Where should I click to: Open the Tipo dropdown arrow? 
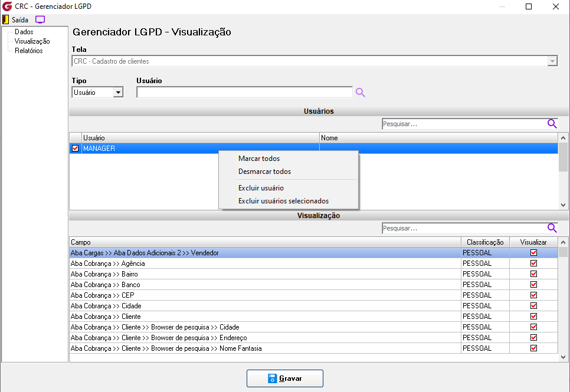click(x=118, y=93)
